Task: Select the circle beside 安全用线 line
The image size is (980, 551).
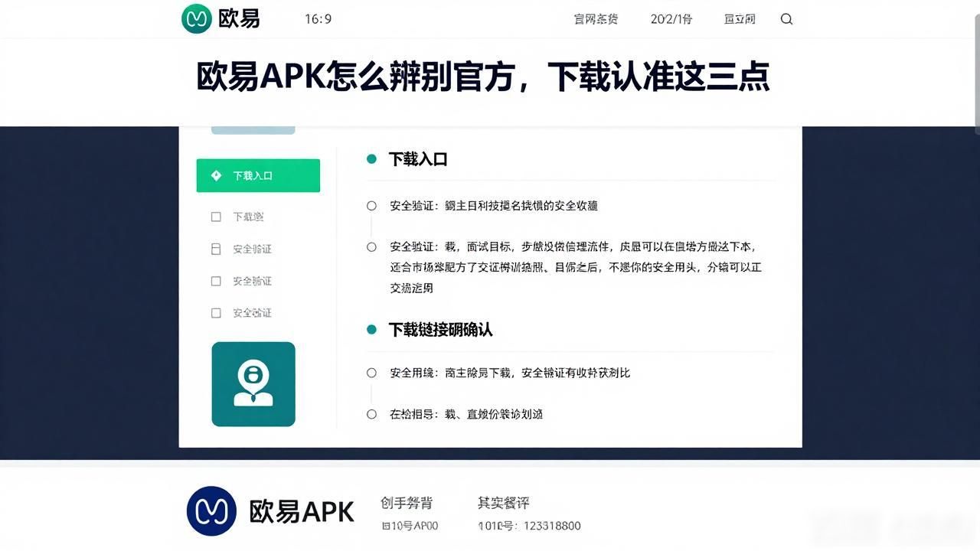Action: (371, 373)
